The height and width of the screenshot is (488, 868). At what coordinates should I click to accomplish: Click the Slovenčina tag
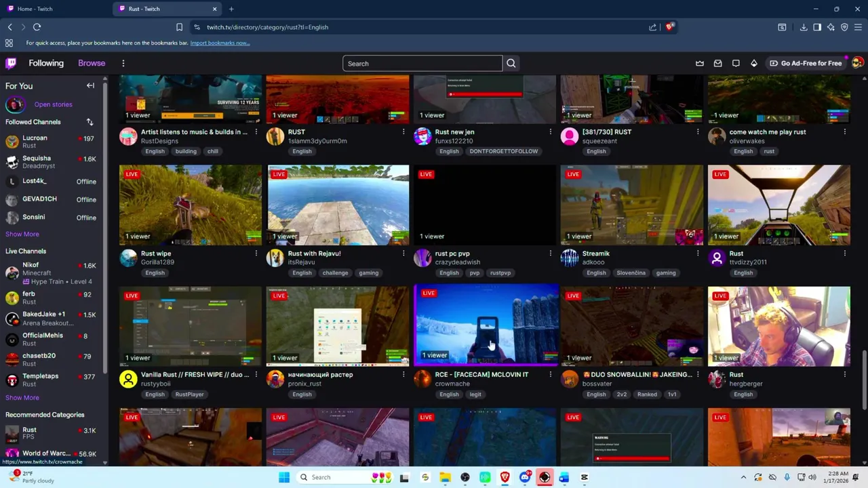click(x=631, y=272)
